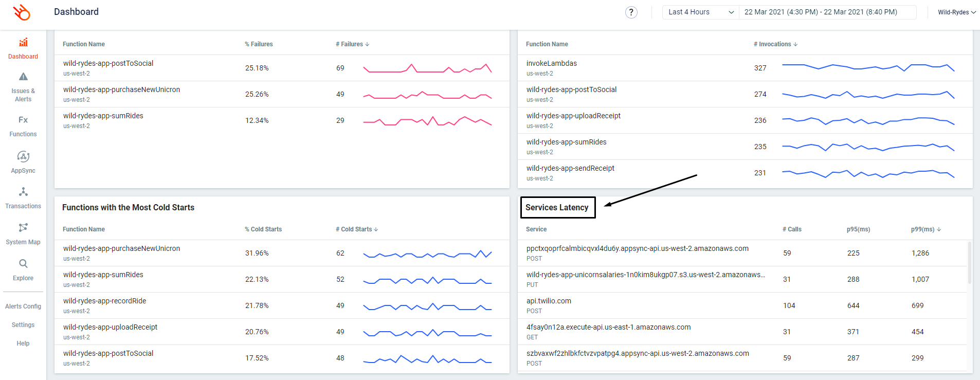Viewport: 980px width, 380px height.
Task: Click the 1,286 p99 value
Action: (x=920, y=253)
